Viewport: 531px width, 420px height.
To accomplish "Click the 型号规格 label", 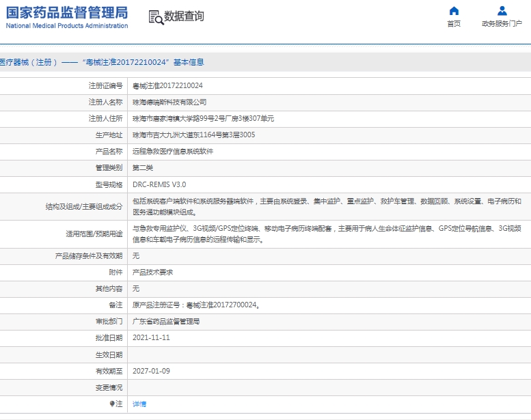I will (x=109, y=184).
